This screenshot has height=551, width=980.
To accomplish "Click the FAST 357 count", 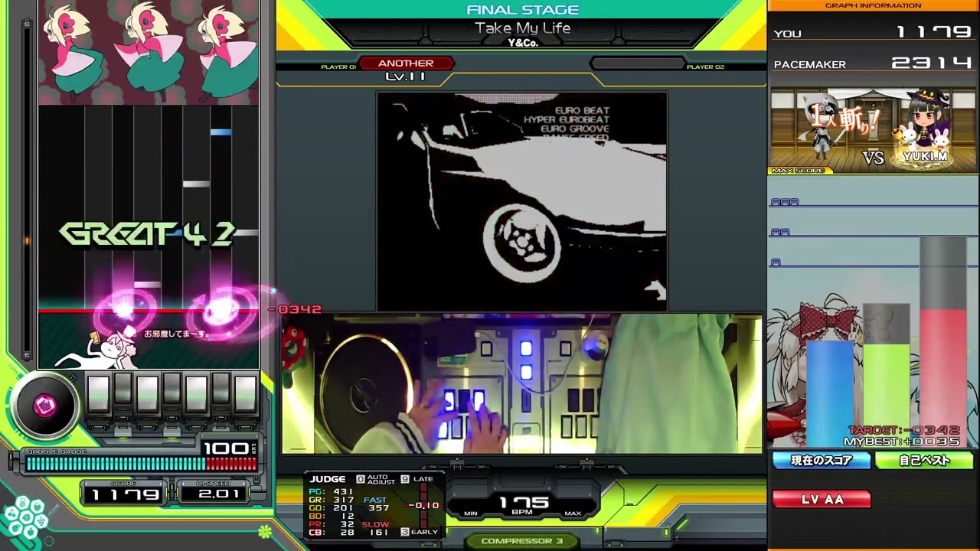I will point(377,504).
